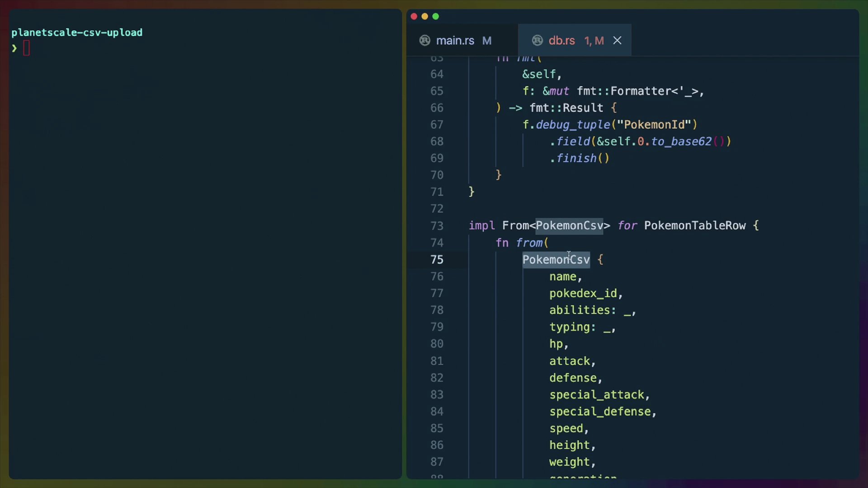
Task: Click the highlighted PokemonCsv on line 75
Action: pyautogui.click(x=556, y=260)
